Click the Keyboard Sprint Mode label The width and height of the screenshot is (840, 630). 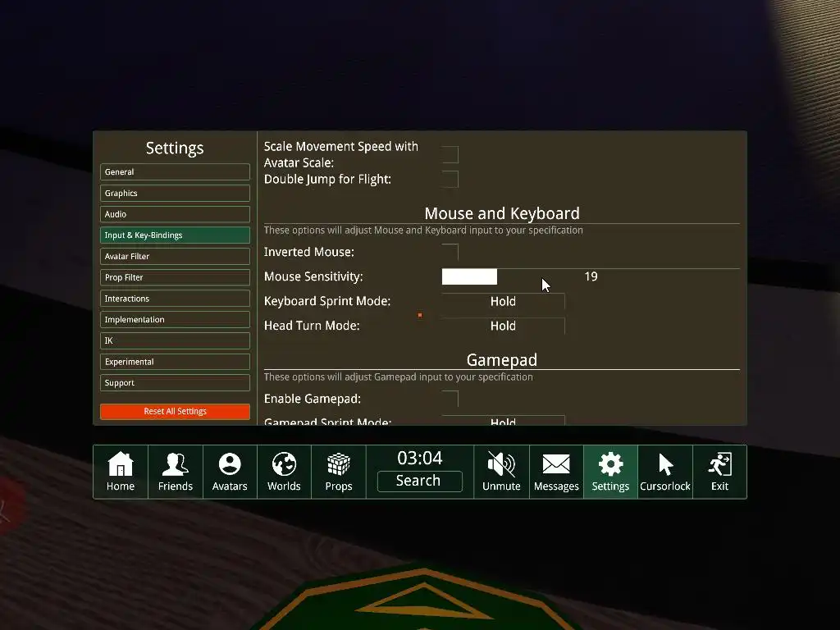coord(327,301)
